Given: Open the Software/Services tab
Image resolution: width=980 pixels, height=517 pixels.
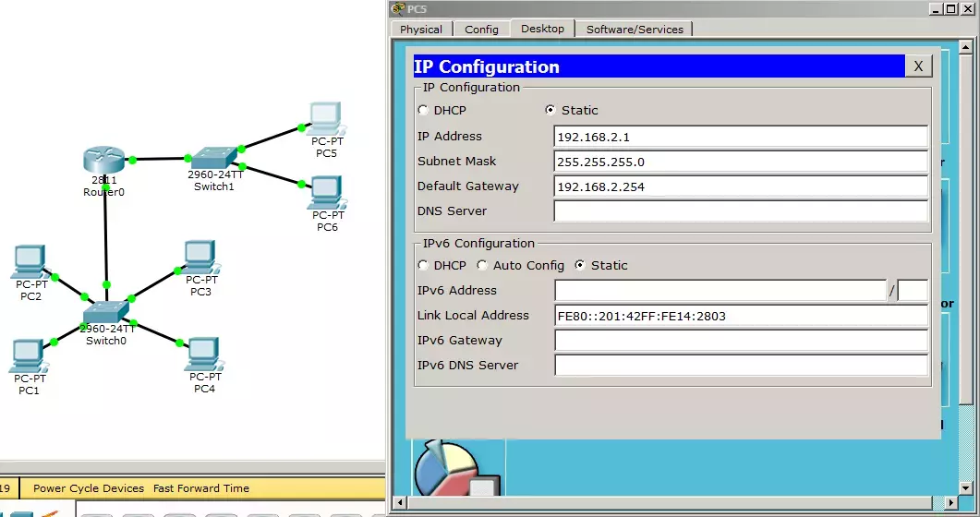Looking at the screenshot, I should [x=635, y=30].
